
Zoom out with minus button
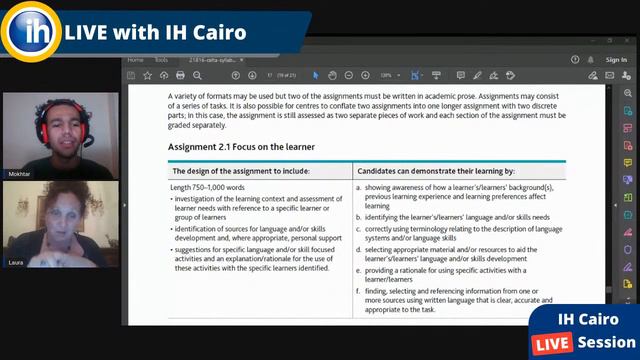pos(349,76)
